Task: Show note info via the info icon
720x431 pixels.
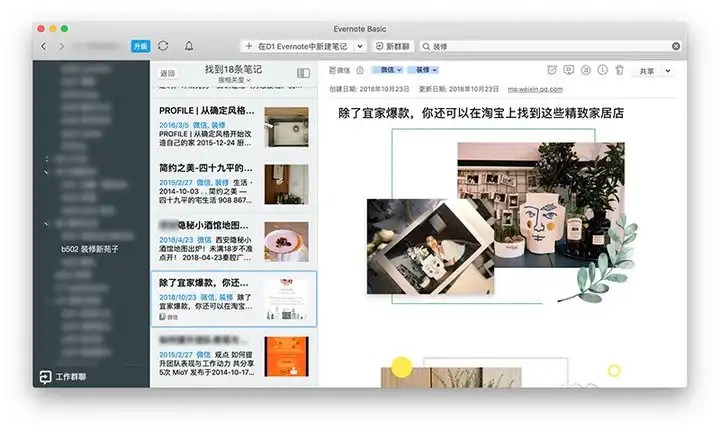Action: (602, 70)
